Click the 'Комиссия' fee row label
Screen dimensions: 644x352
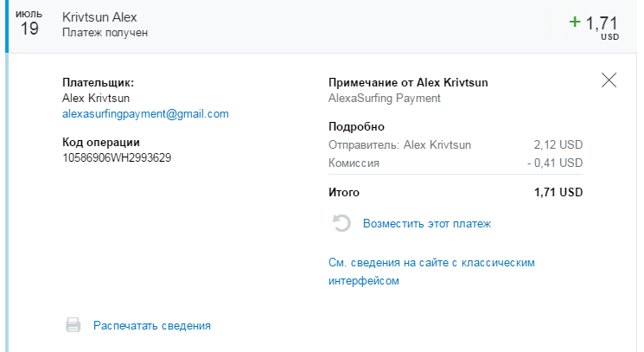pos(354,163)
